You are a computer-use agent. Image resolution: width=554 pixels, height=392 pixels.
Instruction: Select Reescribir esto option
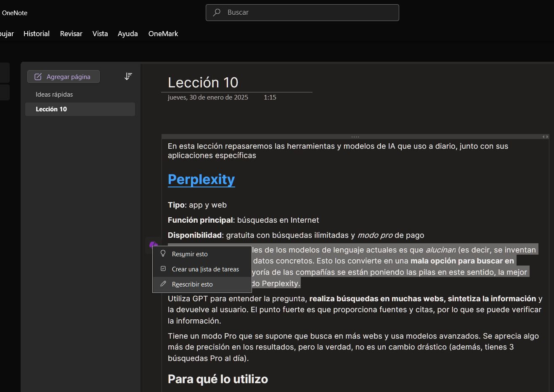(202, 284)
